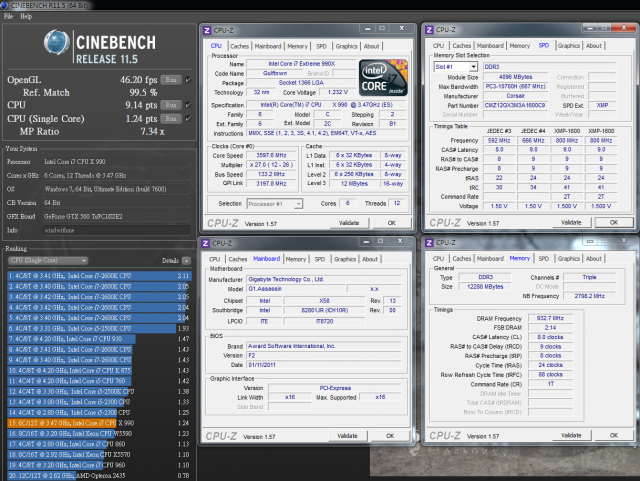The height and width of the screenshot is (481, 640).
Task: Open the File menu in Cinebench
Action: (8, 16)
